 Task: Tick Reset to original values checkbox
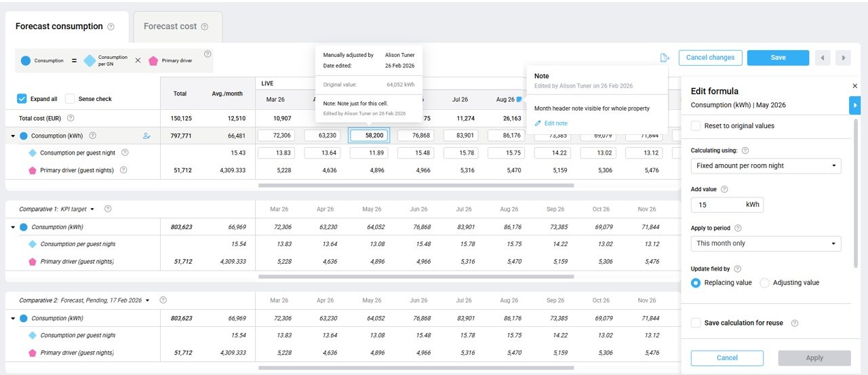coord(696,125)
